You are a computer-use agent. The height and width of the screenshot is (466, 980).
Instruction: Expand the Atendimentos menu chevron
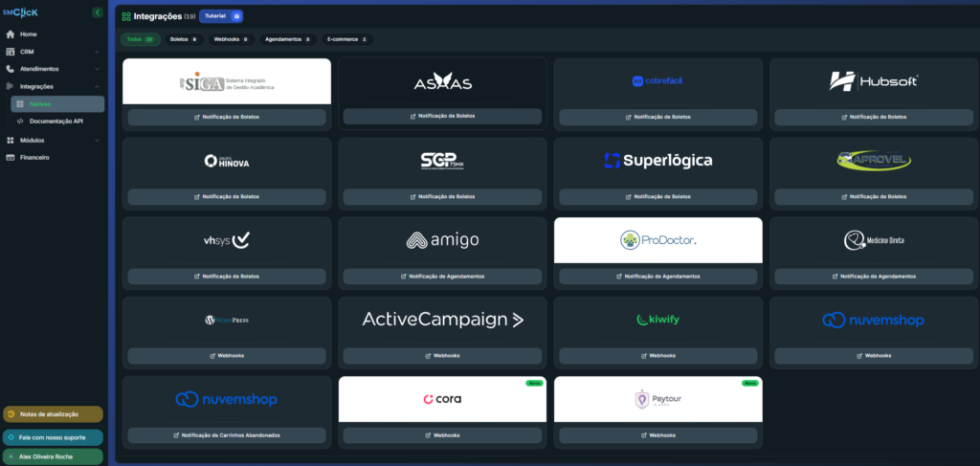(x=97, y=69)
